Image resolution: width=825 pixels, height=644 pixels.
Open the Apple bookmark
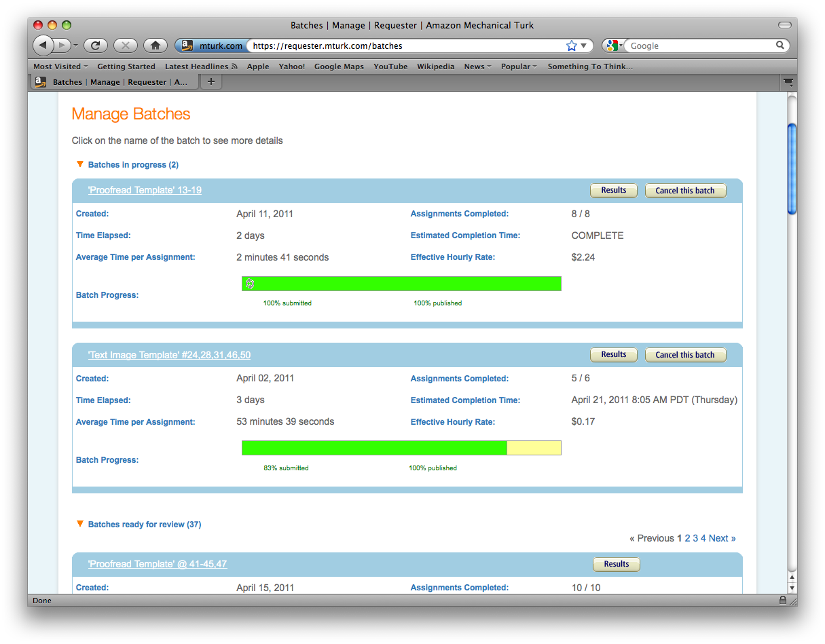point(258,67)
